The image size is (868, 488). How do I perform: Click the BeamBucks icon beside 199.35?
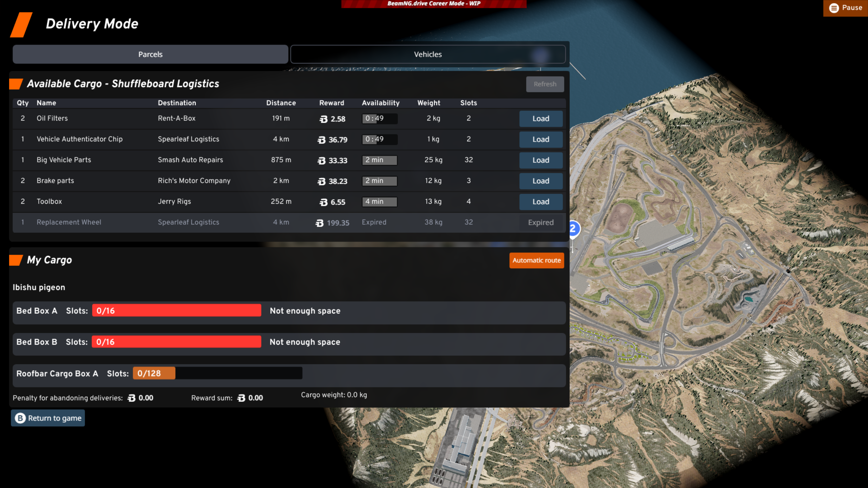319,223
